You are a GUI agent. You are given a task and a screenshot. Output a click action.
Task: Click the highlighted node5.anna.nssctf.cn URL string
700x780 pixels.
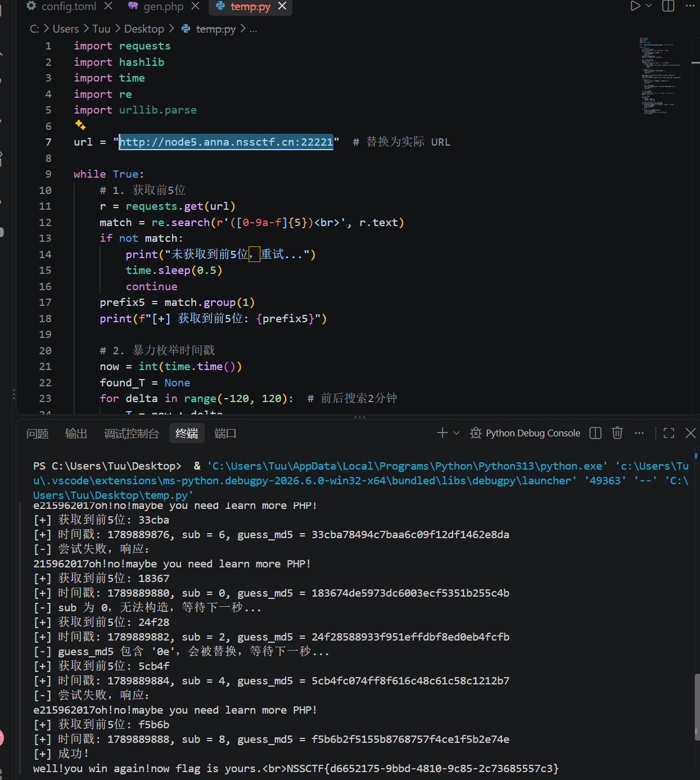(226, 142)
